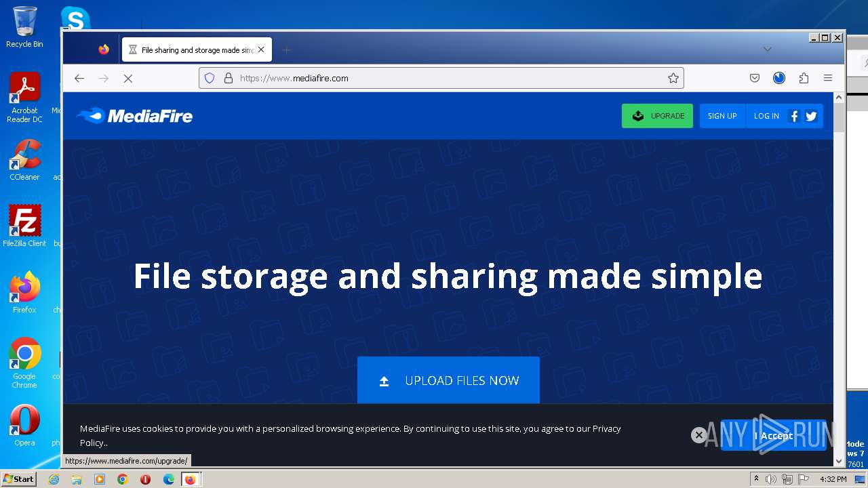Open the UPGRADE button
The width and height of the screenshot is (868, 488).
[x=657, y=116]
